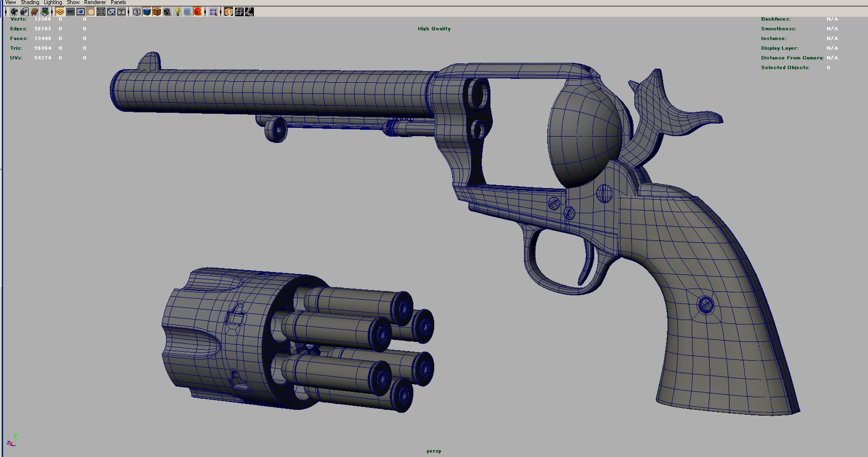Click the faces count value 13449
The height and width of the screenshot is (457, 868).
click(x=43, y=38)
